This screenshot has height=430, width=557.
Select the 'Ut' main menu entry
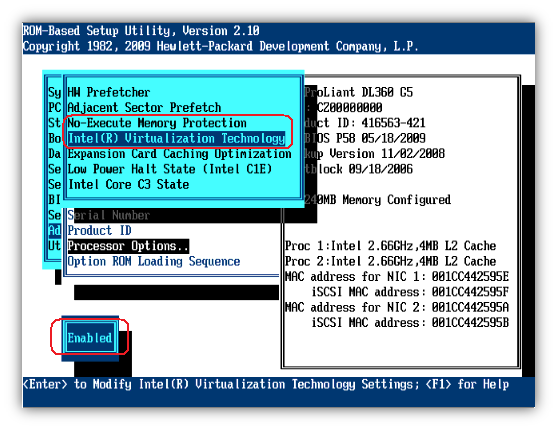54,246
